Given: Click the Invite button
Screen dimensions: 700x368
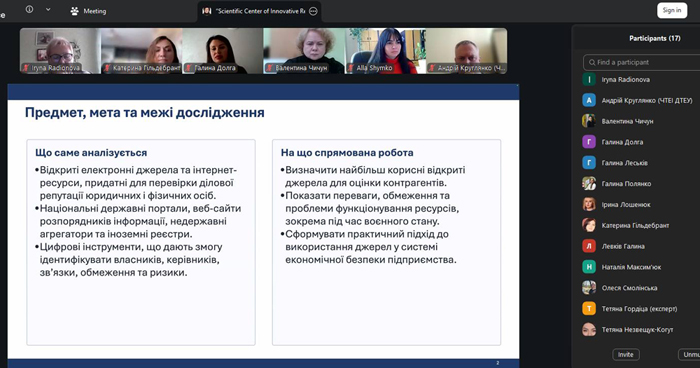Looking at the screenshot, I should (x=625, y=354).
